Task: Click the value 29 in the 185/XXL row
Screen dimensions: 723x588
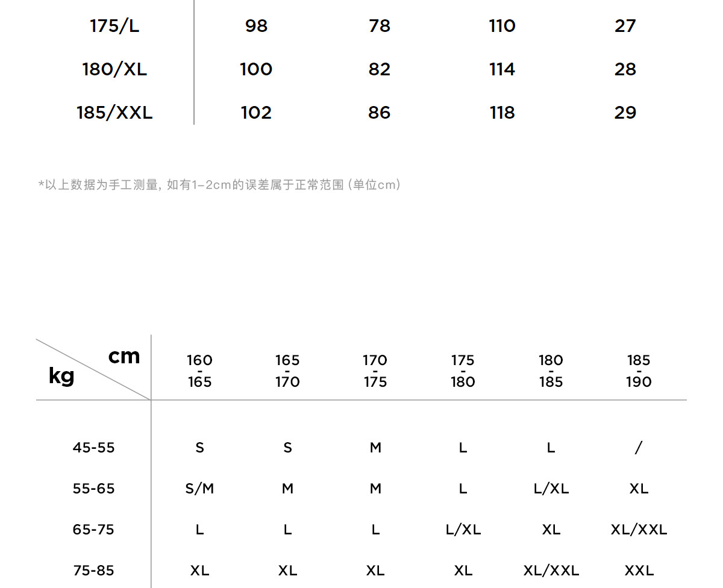Action: [625, 113]
